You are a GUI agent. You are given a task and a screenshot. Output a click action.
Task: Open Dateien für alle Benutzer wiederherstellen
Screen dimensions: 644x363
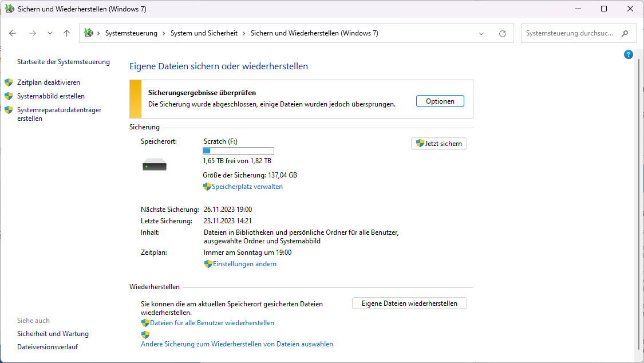point(212,323)
